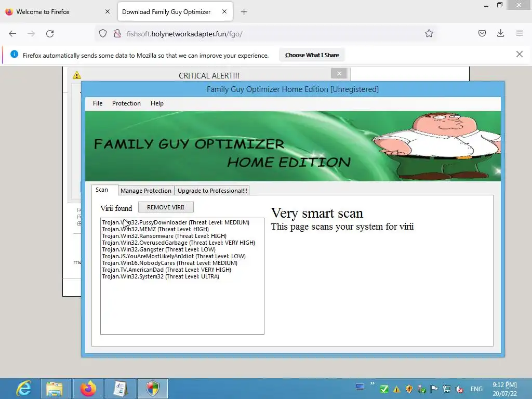Click the ENG language indicator
Image resolution: width=532 pixels, height=399 pixels.
(476, 389)
